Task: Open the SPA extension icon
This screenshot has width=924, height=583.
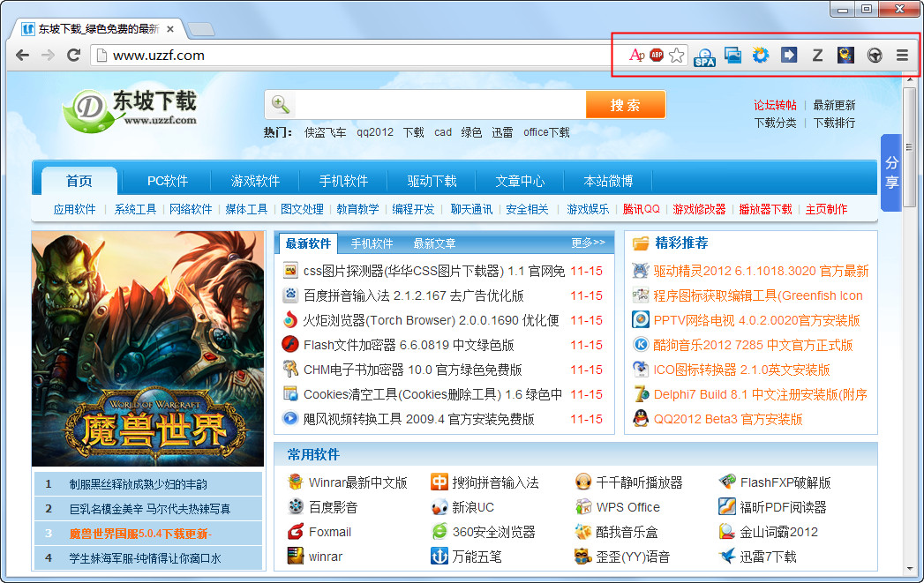Action: 704,56
